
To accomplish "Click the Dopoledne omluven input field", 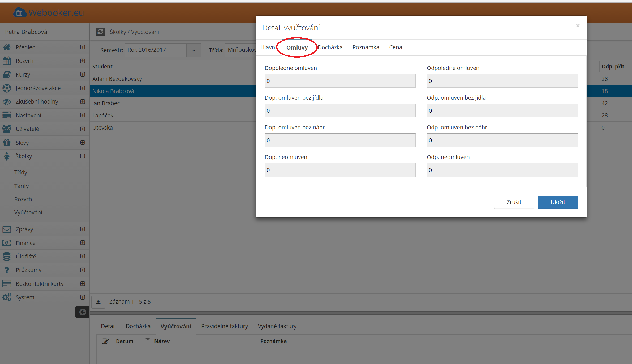I will coord(340,81).
